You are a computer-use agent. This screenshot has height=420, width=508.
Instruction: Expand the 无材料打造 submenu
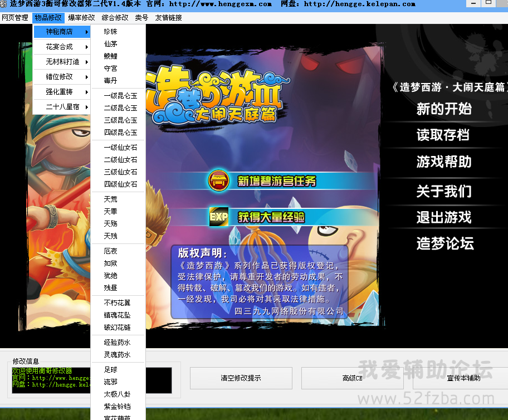click(62, 62)
